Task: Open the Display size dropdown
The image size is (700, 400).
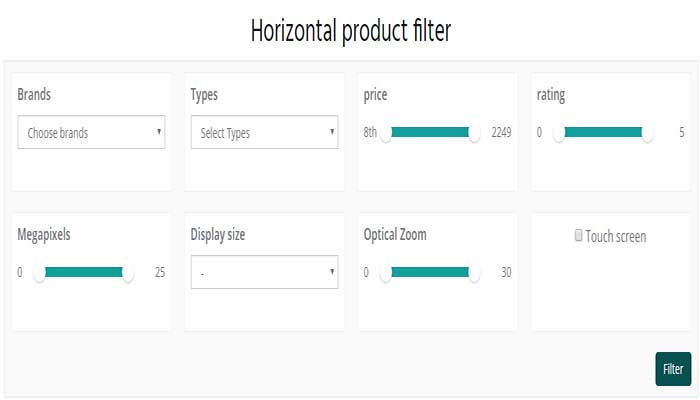Action: [264, 272]
